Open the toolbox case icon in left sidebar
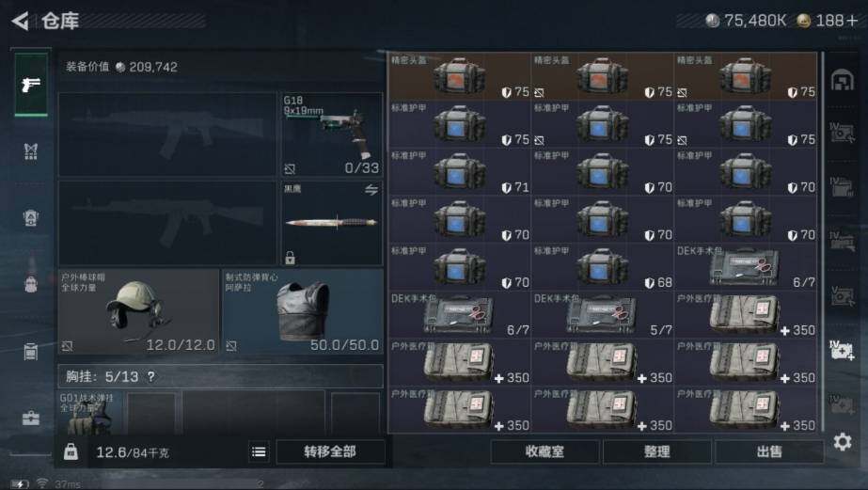 (31, 418)
